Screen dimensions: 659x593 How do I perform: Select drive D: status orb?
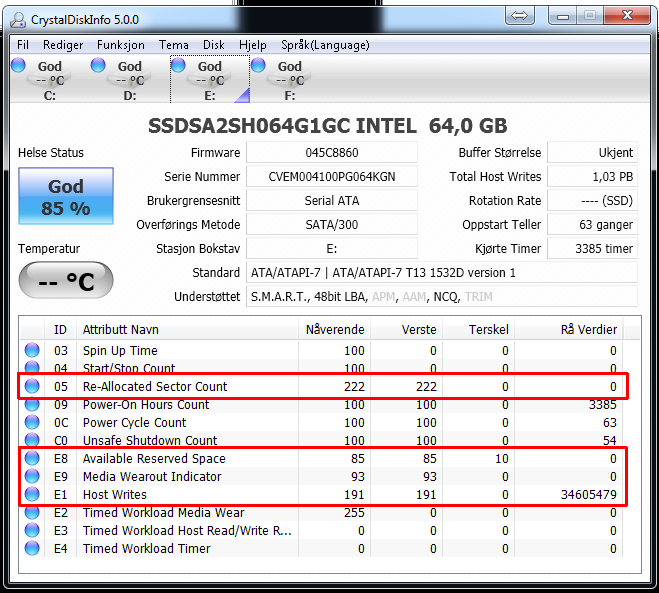click(98, 65)
